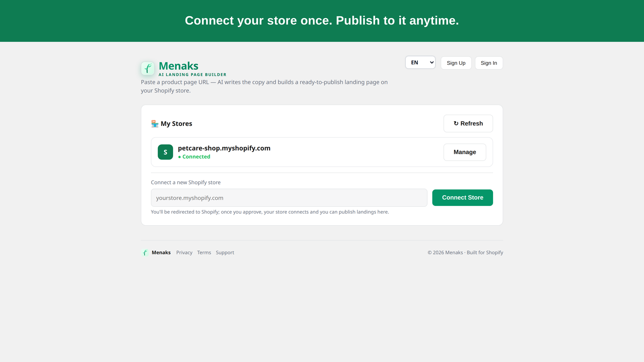Open the Terms footer link
Image resolution: width=644 pixels, height=362 pixels.
[204, 253]
